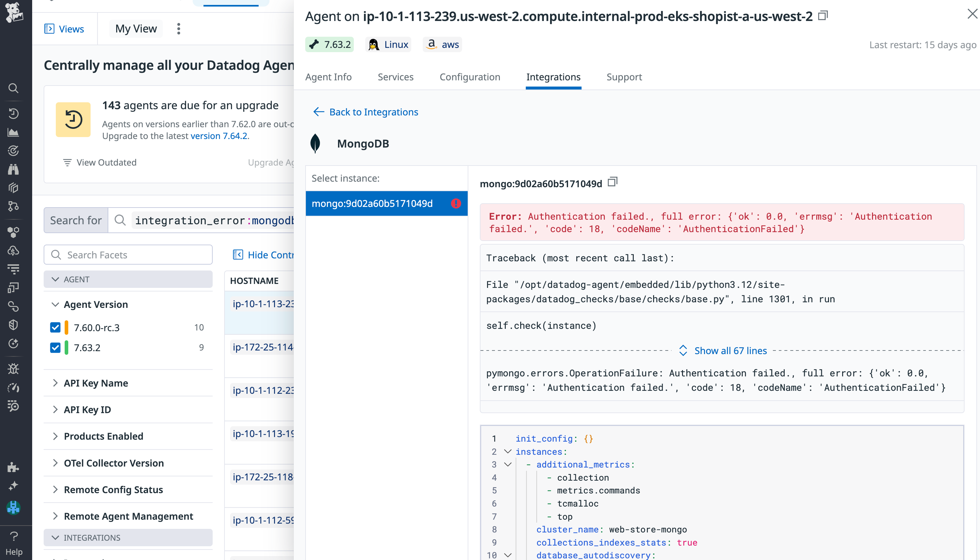Image resolution: width=980 pixels, height=560 pixels.
Task: Switch to the Services tab
Action: [396, 77]
